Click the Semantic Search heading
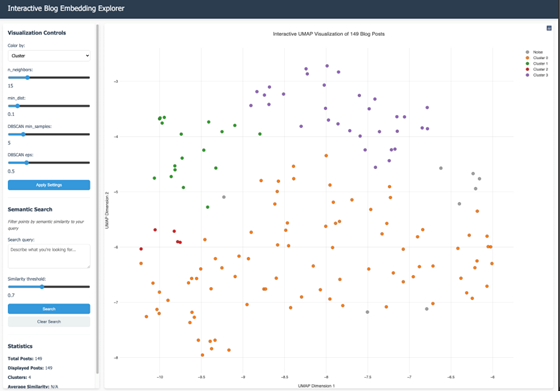560x391 pixels. [x=30, y=209]
